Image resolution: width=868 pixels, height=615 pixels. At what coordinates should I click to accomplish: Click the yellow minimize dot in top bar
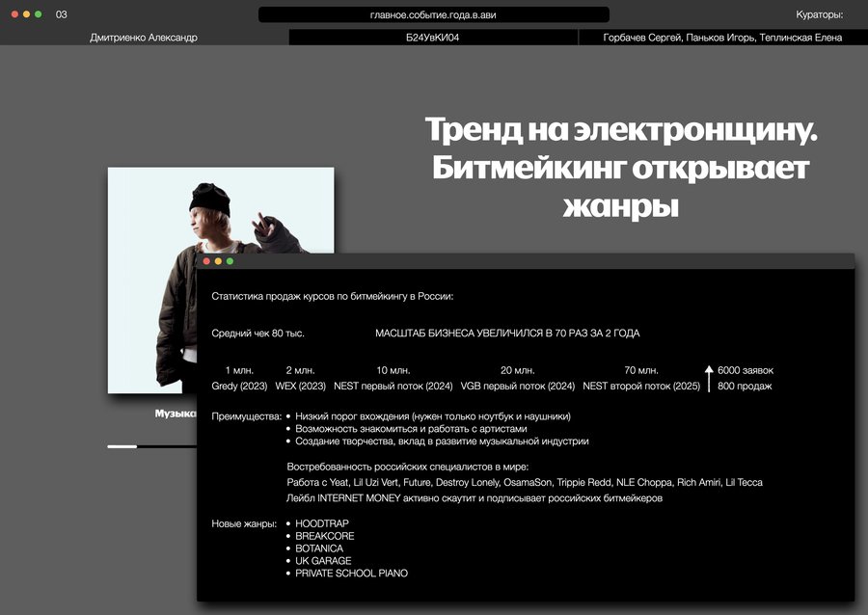(27, 14)
